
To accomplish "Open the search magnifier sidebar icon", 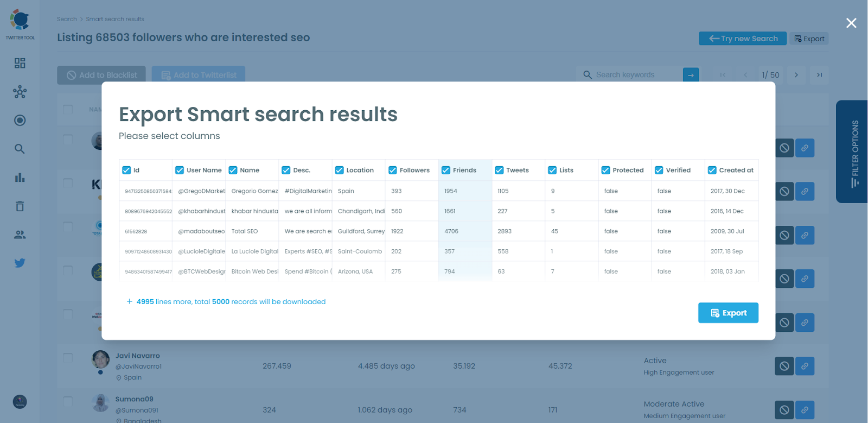I will (x=20, y=149).
